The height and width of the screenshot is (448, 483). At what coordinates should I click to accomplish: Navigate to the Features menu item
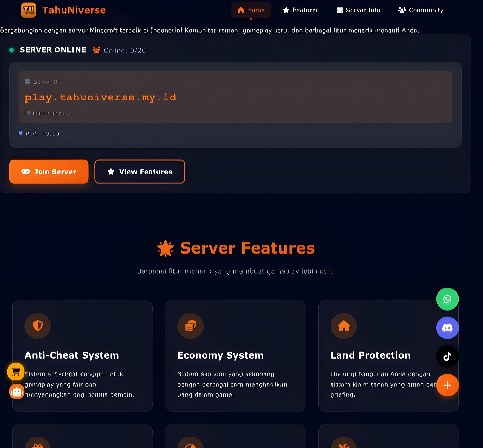tap(301, 10)
